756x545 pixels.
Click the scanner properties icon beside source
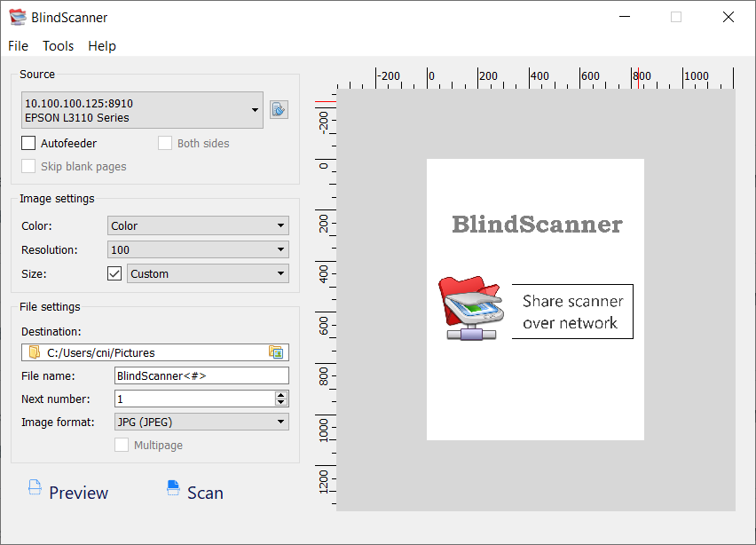pyautogui.click(x=279, y=109)
